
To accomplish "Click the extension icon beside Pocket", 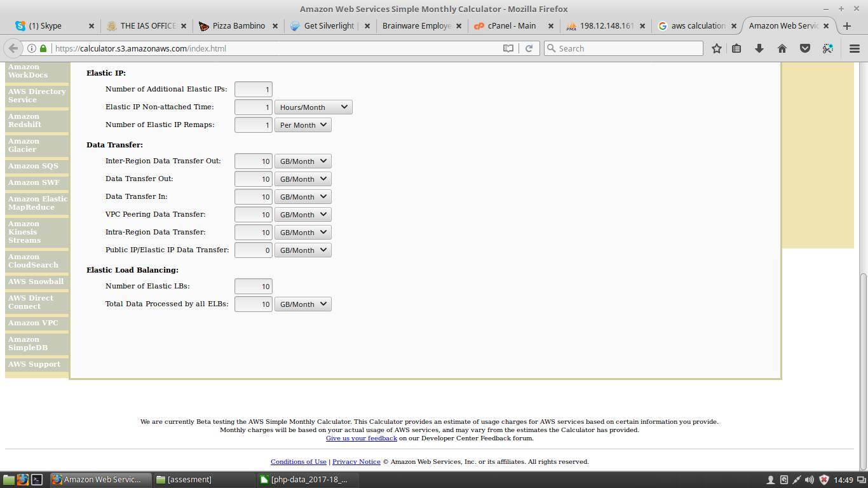I will pyautogui.click(x=828, y=48).
